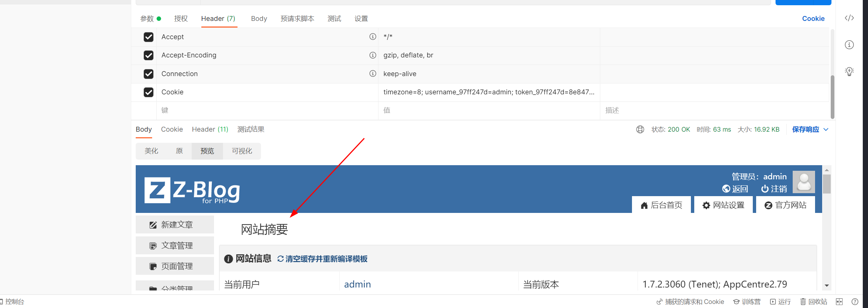Open the code snippet panel icon
The image size is (868, 308).
click(x=849, y=18)
